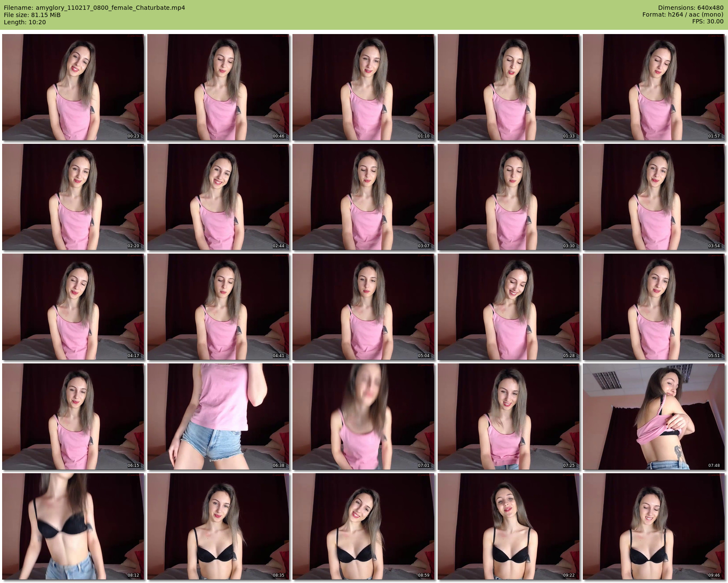The height and width of the screenshot is (583, 728).
Task: Click the Filename text in the header
Action: tap(94, 8)
